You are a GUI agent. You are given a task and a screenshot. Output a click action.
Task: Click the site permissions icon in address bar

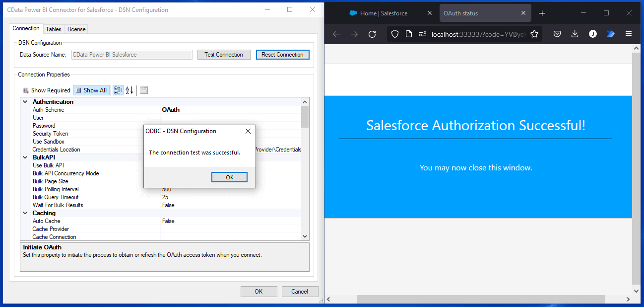click(423, 34)
